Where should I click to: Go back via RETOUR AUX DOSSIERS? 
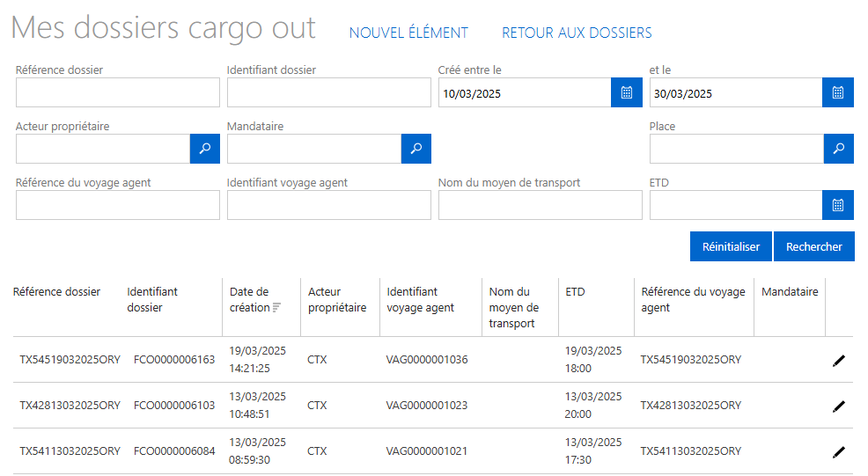point(577,33)
